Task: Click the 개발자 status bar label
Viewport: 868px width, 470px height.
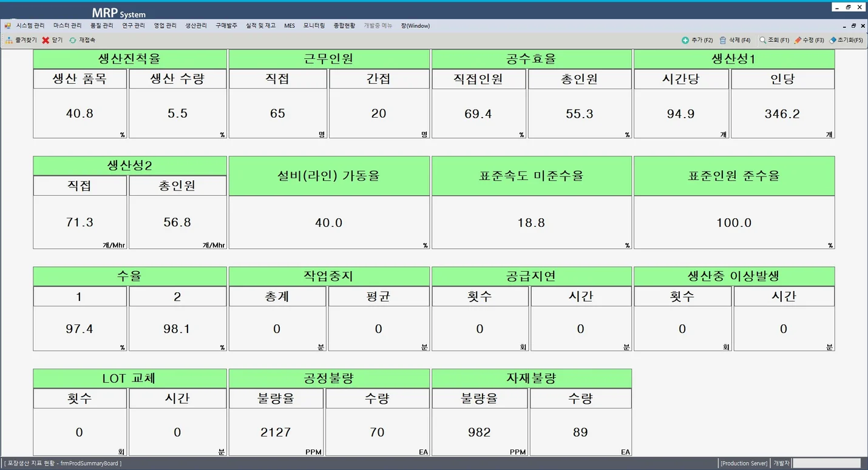Action: 781,463
